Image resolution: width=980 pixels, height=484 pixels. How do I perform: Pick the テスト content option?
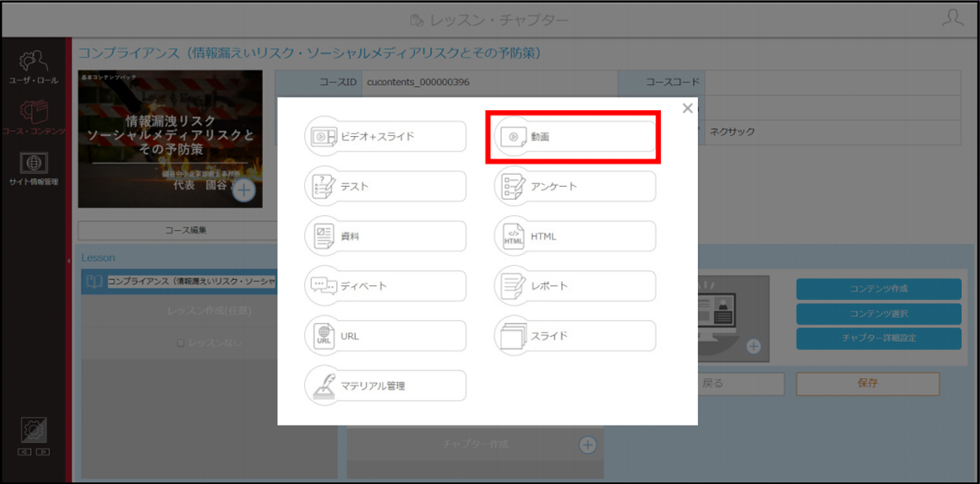coord(385,186)
